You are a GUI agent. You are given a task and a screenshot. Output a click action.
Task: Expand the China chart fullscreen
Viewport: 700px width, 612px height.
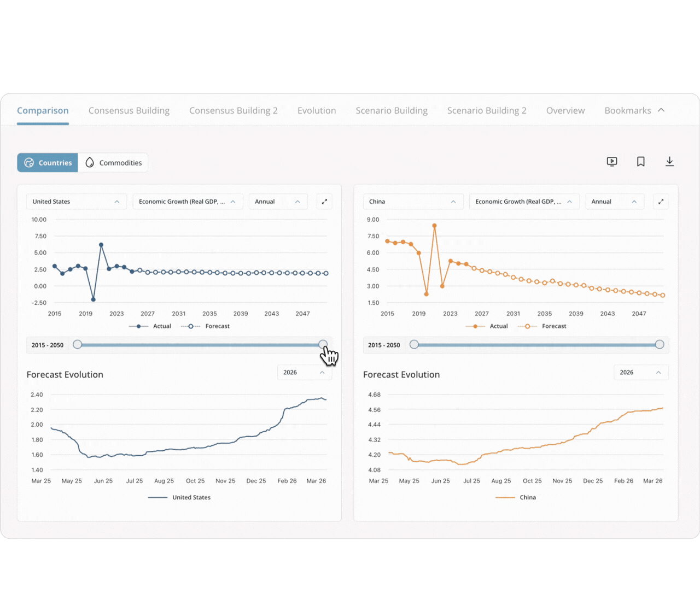[x=661, y=202]
